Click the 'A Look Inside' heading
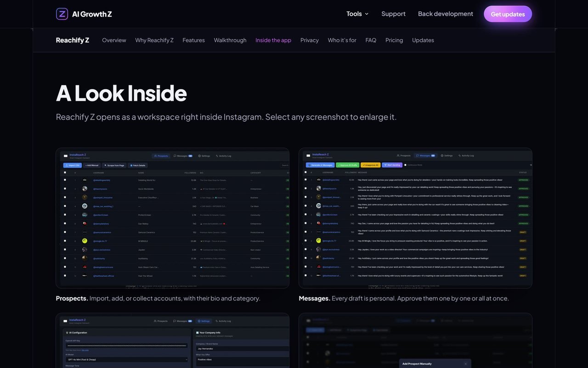The image size is (588, 368). click(121, 92)
